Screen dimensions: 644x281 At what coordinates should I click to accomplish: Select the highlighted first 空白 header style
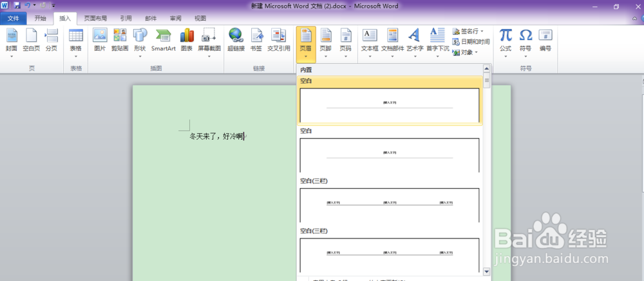pos(390,101)
